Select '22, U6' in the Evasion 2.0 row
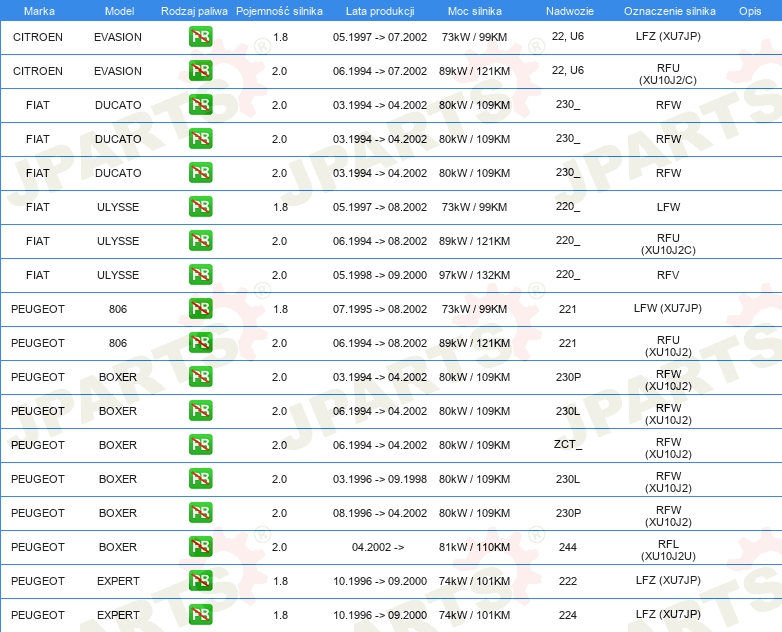This screenshot has height=632, width=782. [x=568, y=70]
